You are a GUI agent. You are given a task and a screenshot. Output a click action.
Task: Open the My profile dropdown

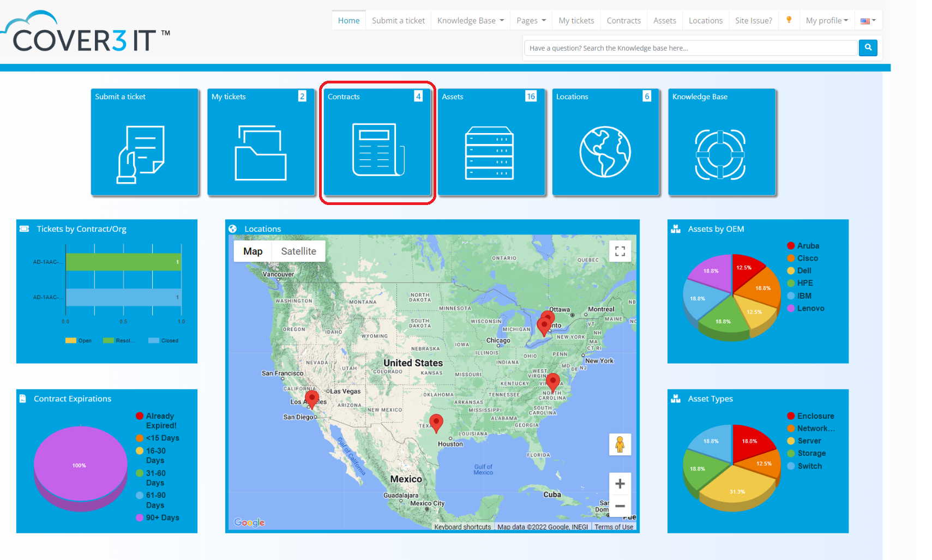826,21
